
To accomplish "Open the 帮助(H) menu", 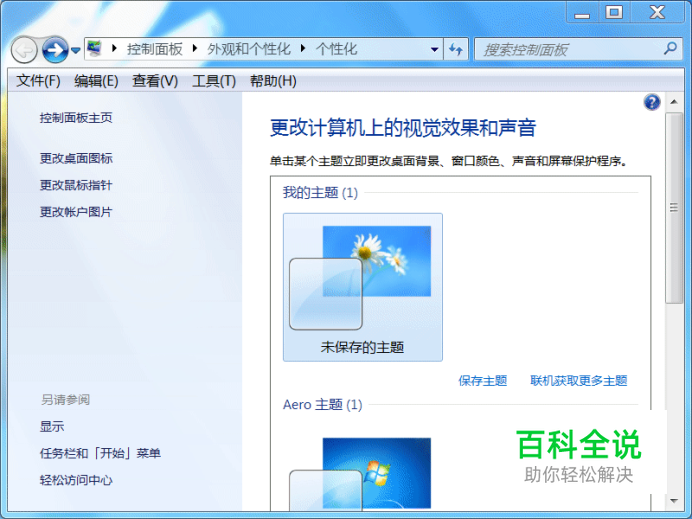I will 273,81.
